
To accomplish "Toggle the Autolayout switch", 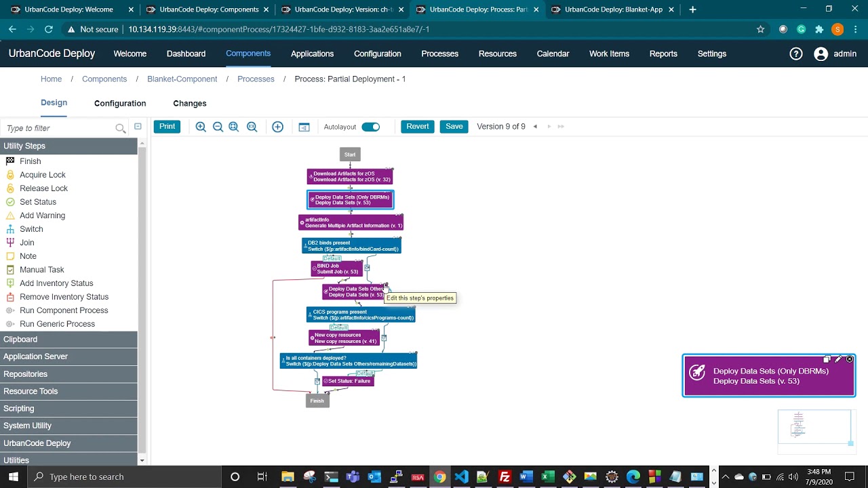I will pos(371,127).
